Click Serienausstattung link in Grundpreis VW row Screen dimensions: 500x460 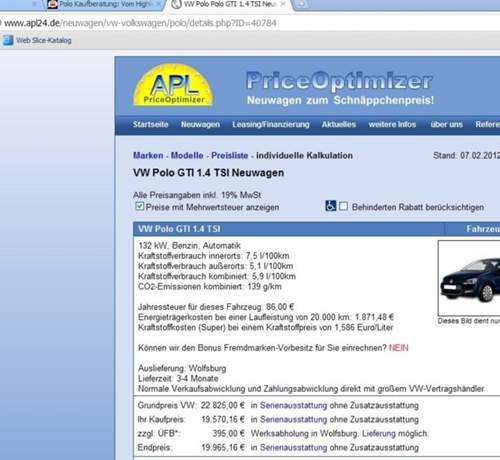(293, 406)
